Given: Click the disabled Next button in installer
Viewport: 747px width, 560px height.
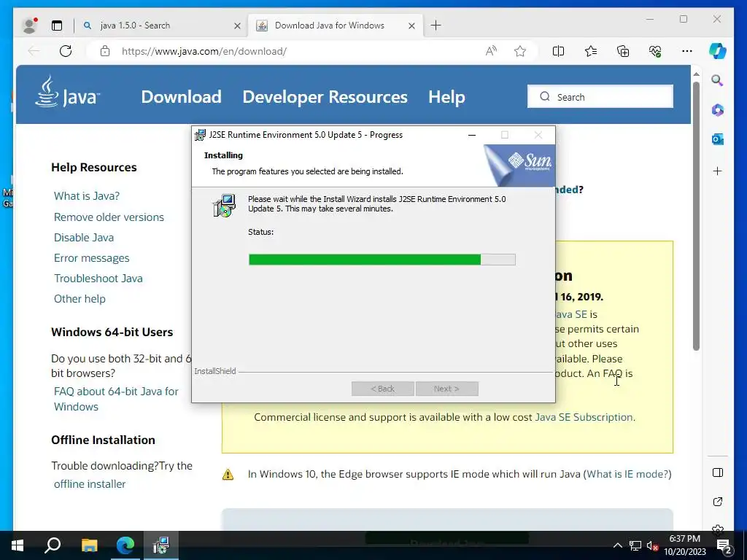Looking at the screenshot, I should 447,389.
